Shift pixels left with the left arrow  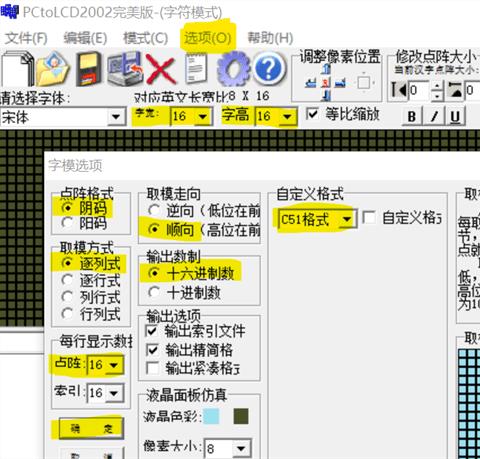[311, 82]
